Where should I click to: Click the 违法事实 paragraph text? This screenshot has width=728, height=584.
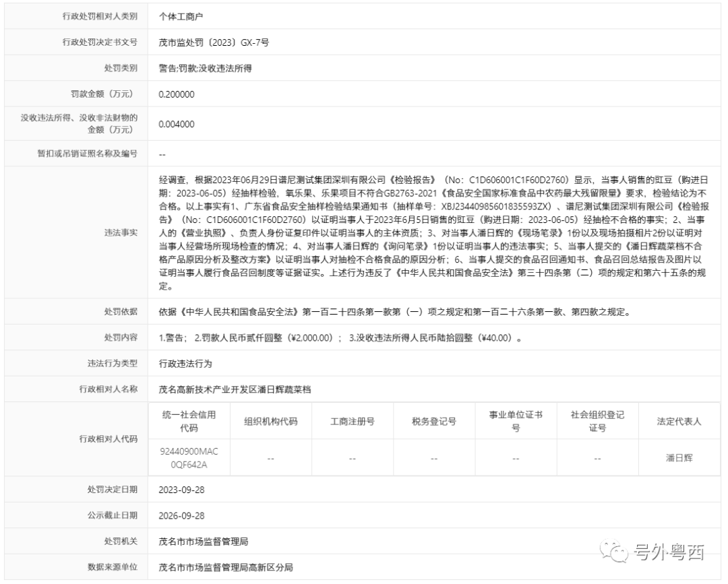click(433, 233)
